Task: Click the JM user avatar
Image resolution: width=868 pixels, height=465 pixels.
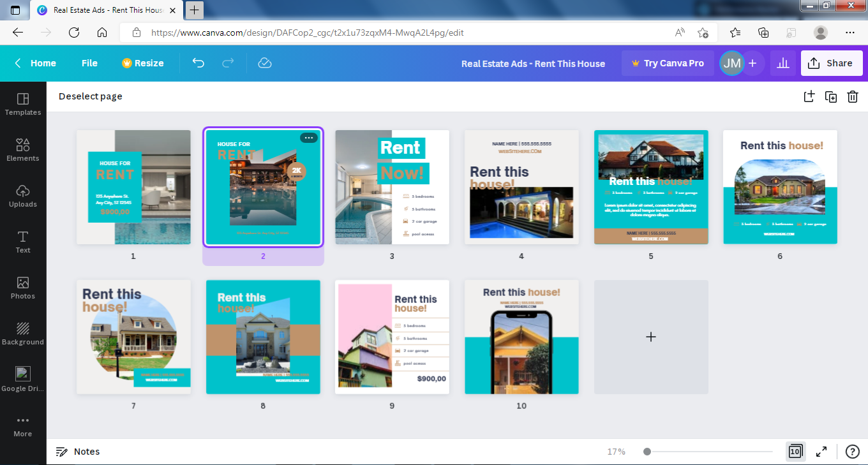Action: (x=731, y=63)
